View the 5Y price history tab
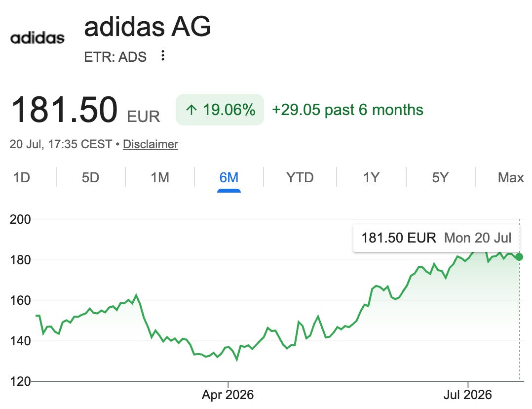Screen dimensions: 532x409 point(440,177)
